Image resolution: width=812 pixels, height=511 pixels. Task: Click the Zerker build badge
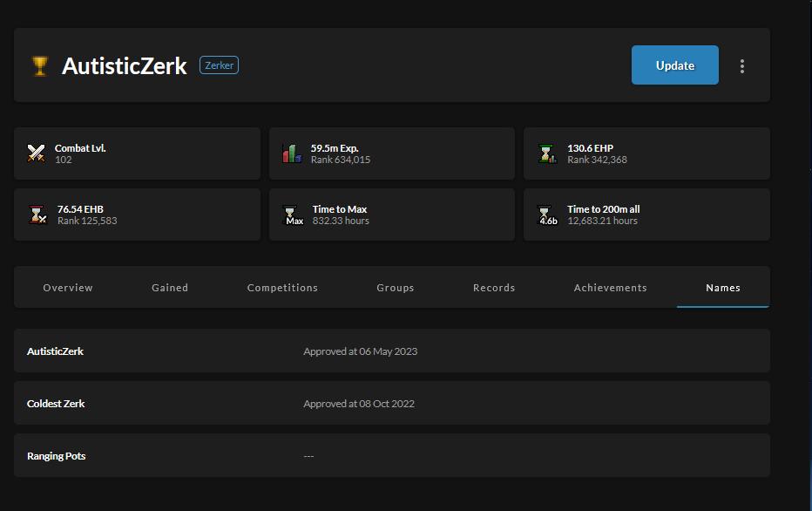click(219, 65)
